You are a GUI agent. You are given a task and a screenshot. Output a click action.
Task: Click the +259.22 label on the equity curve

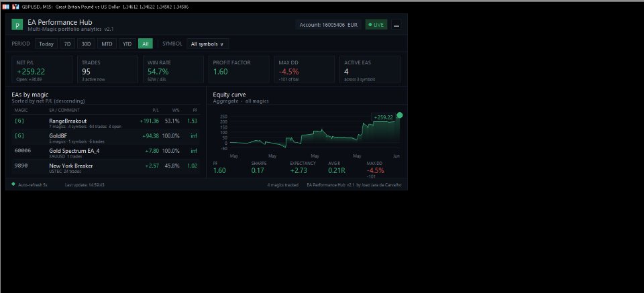[383, 117]
